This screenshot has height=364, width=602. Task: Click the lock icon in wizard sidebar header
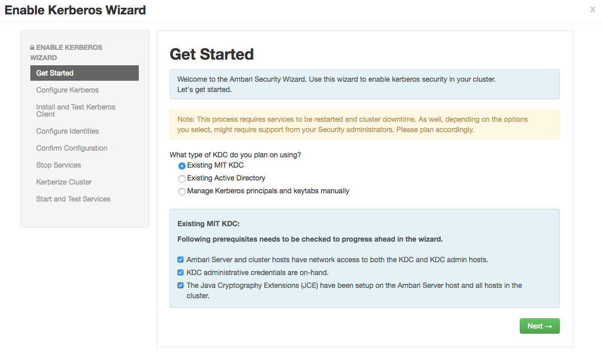click(x=32, y=47)
